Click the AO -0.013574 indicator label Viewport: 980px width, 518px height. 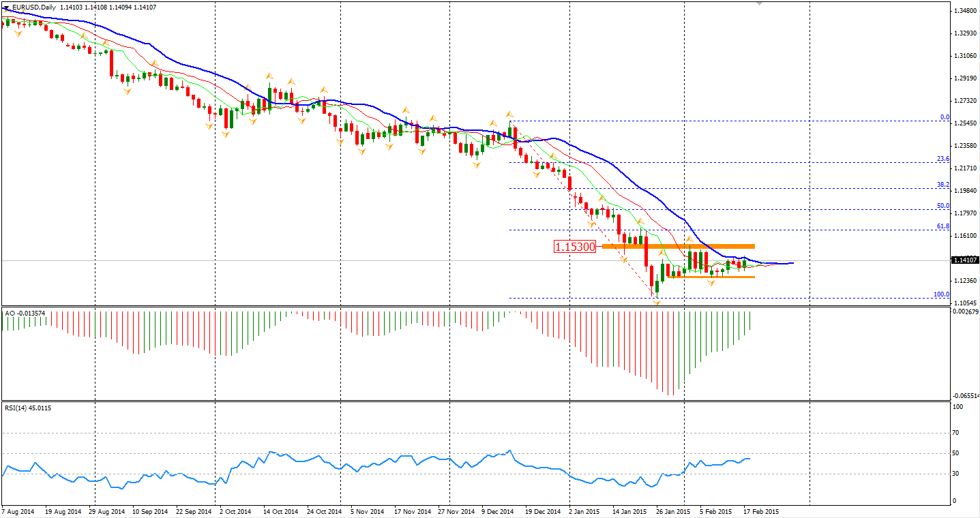click(x=25, y=313)
